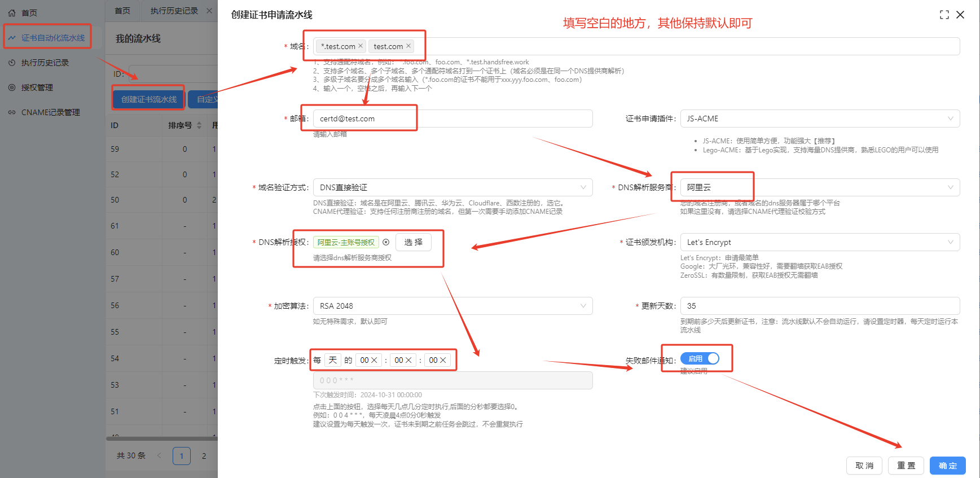Remove the test.com domain tag
The image size is (980, 478).
[x=408, y=46]
